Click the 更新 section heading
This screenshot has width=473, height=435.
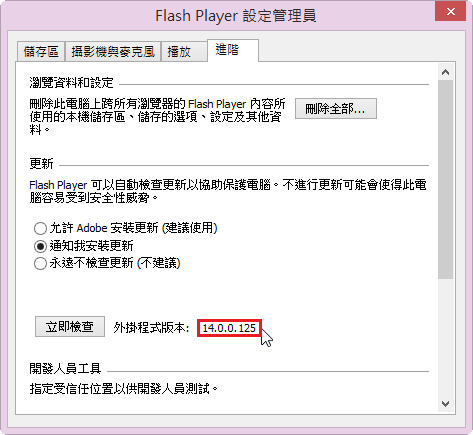pyautogui.click(x=41, y=163)
